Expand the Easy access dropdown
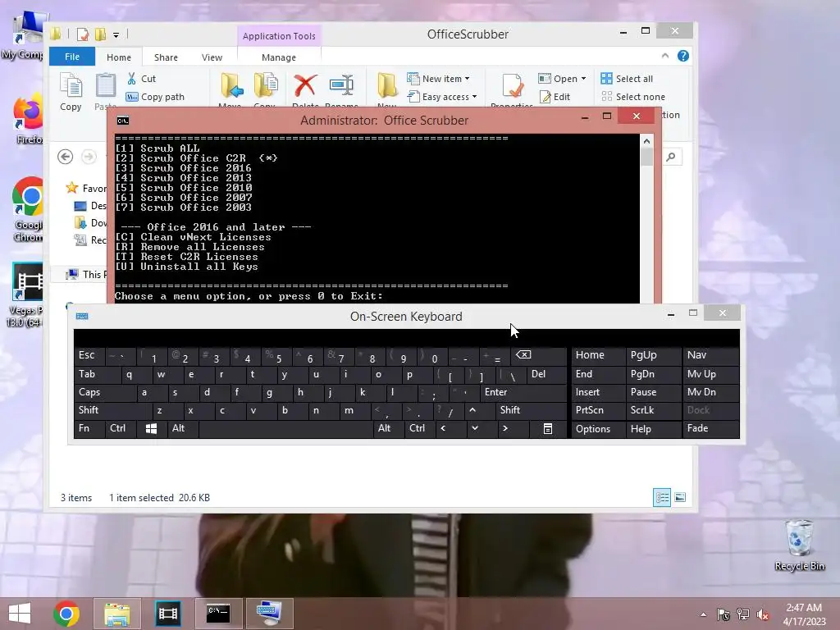This screenshot has width=840, height=630. pyautogui.click(x=474, y=97)
